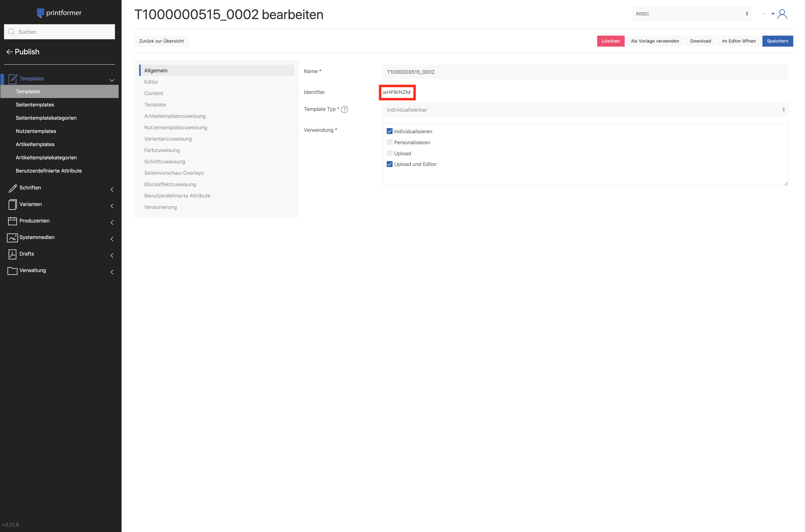
Task: Click the Templates pencil-edit sidebar icon
Action: (x=12, y=79)
